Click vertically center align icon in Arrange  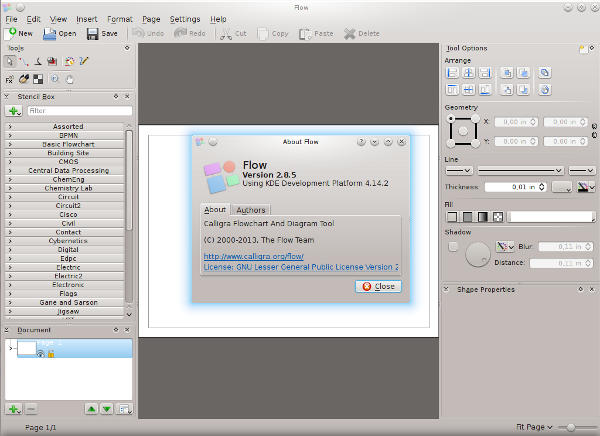(x=469, y=90)
